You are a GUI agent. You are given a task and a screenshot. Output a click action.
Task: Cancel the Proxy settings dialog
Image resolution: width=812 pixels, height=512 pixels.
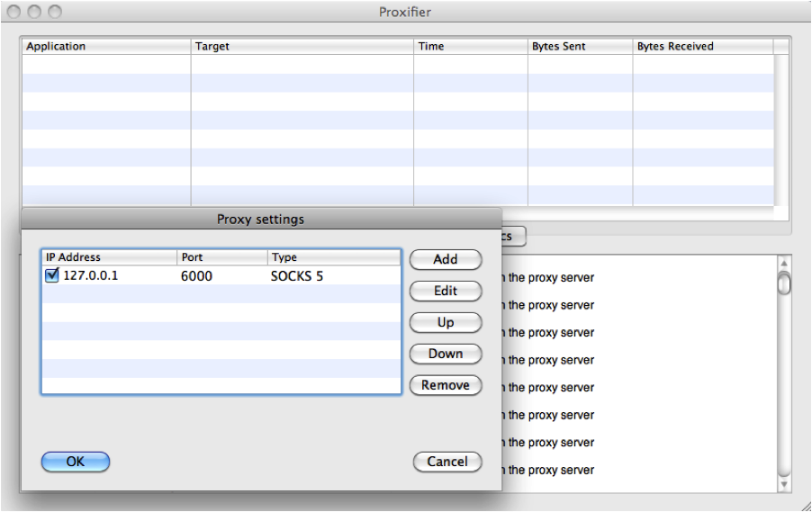click(x=447, y=462)
